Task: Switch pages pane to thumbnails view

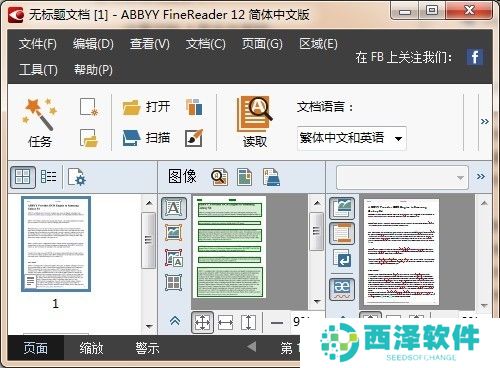Action: point(23,177)
